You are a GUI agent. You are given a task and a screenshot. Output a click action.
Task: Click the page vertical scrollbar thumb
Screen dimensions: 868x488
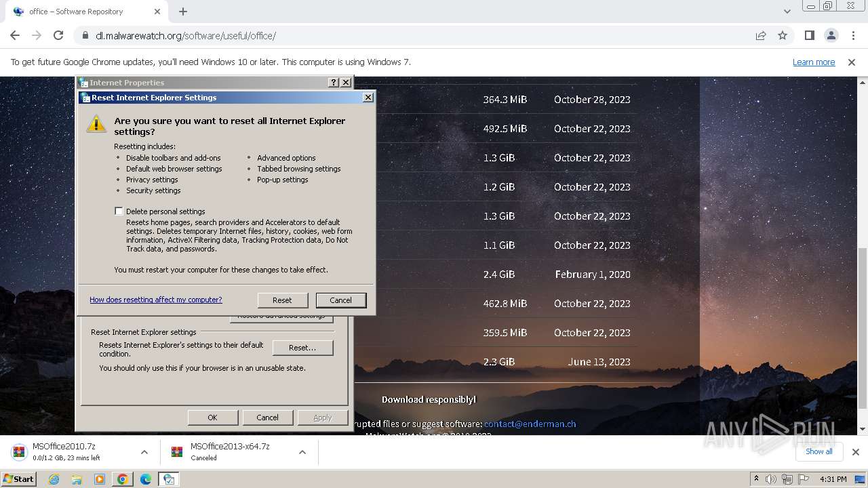(863, 328)
